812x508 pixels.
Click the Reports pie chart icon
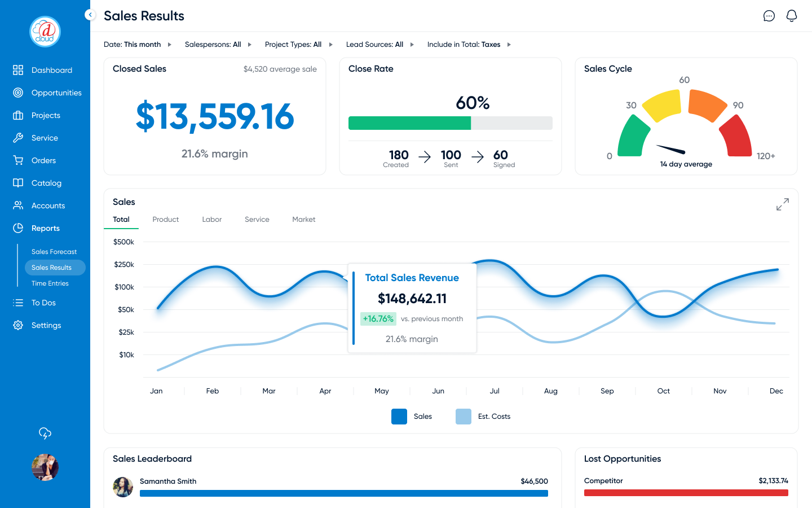18,228
